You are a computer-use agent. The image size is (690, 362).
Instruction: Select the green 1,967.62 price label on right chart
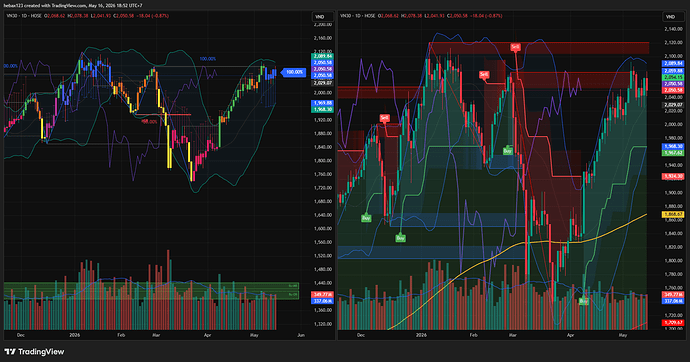pyautogui.click(x=673, y=153)
